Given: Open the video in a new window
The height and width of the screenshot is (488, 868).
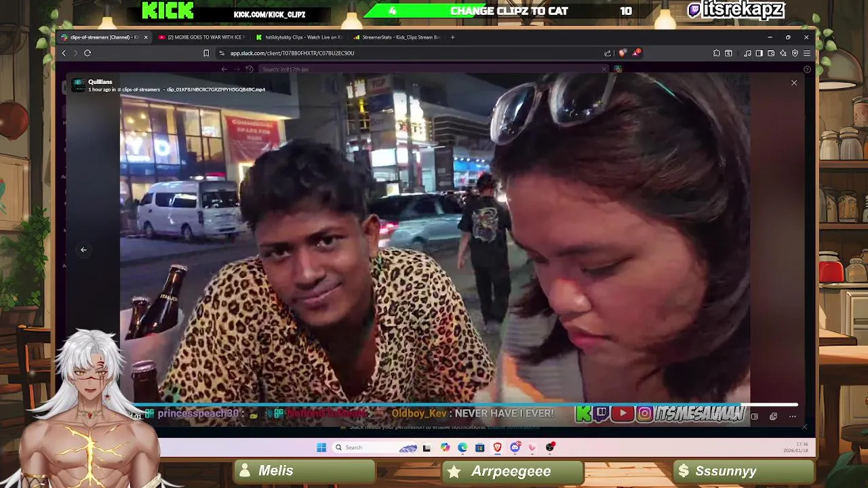Looking at the screenshot, I should click(774, 417).
